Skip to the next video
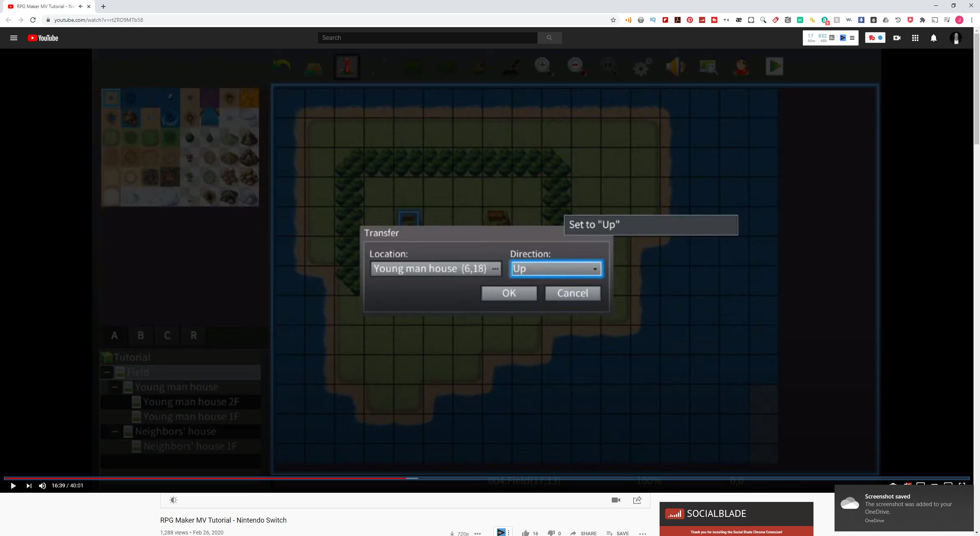Image resolution: width=980 pixels, height=536 pixels. pyautogui.click(x=29, y=486)
